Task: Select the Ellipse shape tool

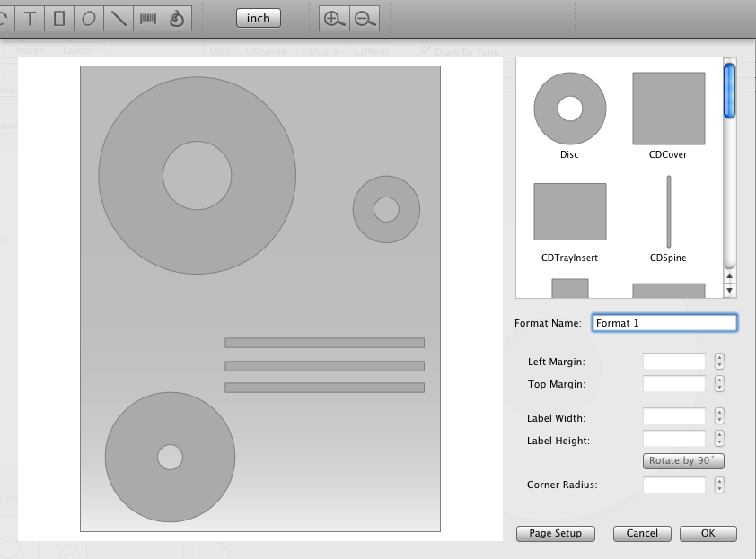Action: point(89,18)
